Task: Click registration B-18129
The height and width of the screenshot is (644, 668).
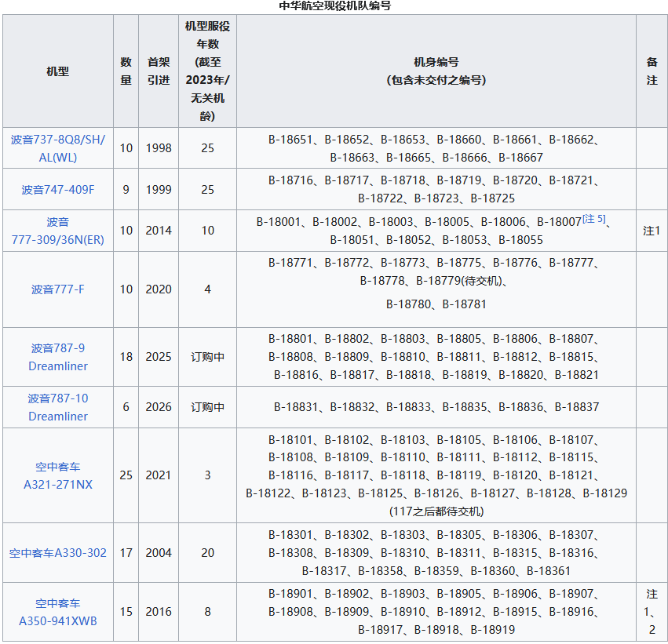Action: 605,493
